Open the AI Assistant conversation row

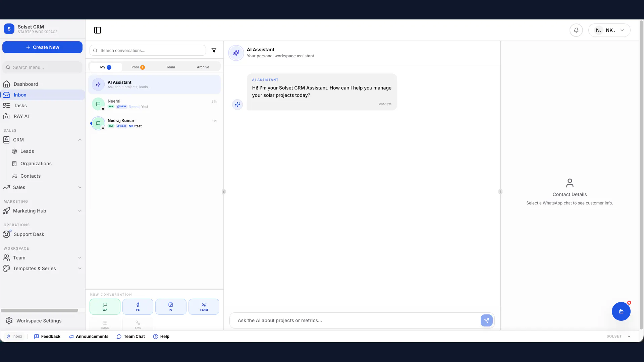click(x=154, y=84)
